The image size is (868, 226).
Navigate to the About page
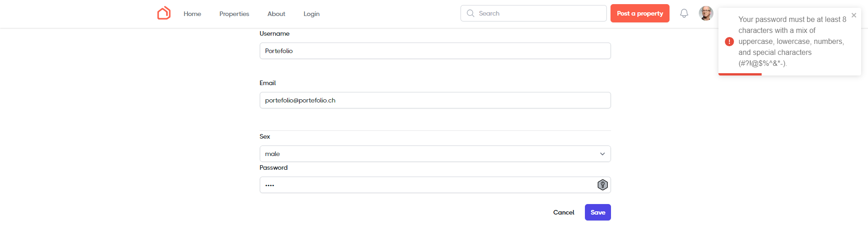pyautogui.click(x=276, y=14)
